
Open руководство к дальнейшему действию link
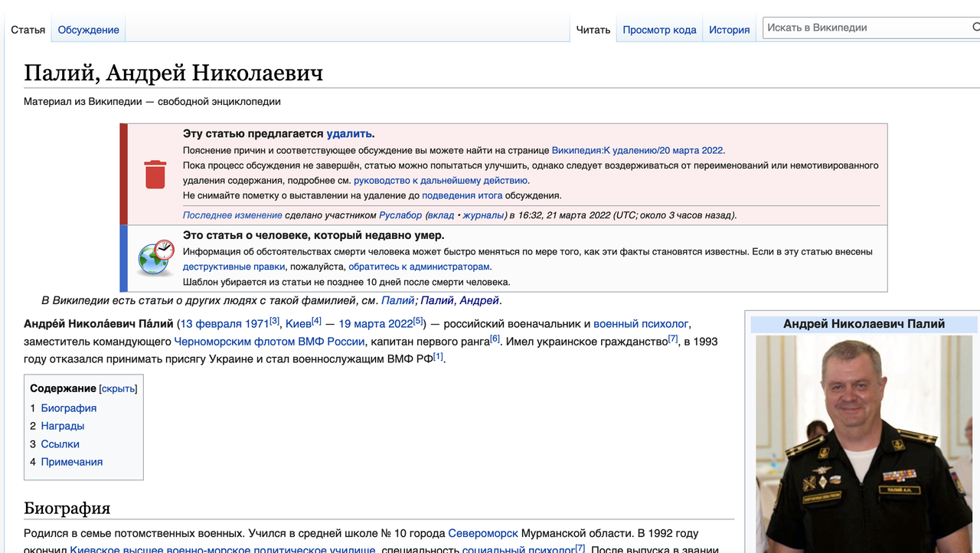(x=440, y=181)
